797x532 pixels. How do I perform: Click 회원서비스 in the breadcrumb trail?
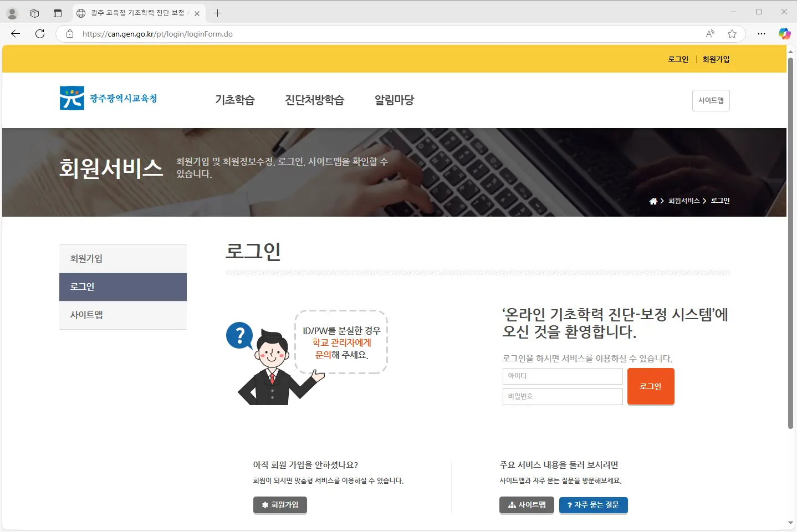pyautogui.click(x=683, y=201)
